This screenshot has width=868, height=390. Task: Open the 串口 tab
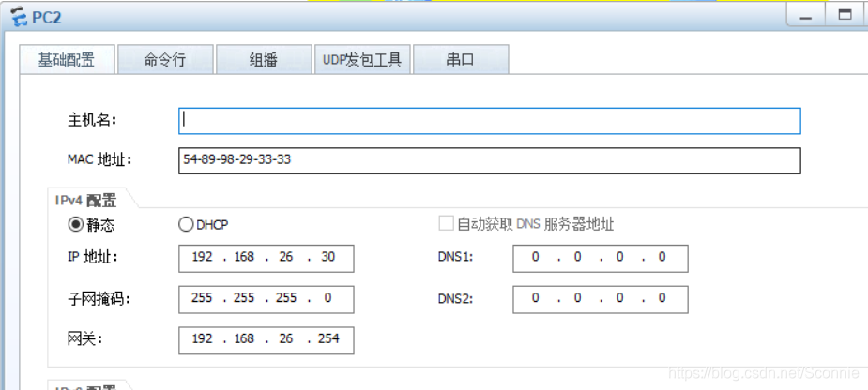click(461, 60)
